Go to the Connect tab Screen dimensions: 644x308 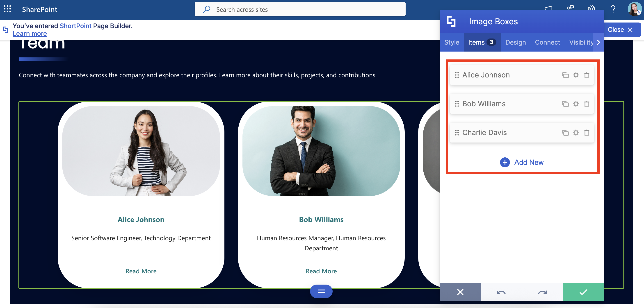pyautogui.click(x=547, y=42)
